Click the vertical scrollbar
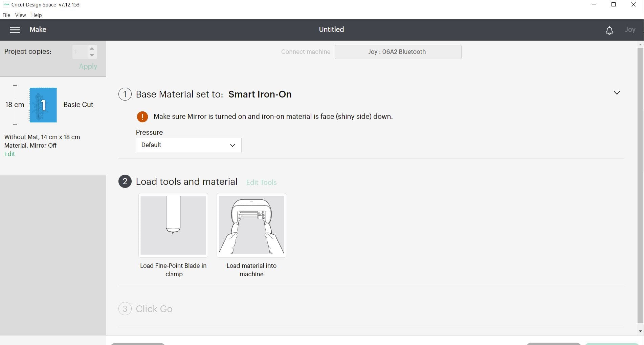Screen dimensions: 644x345 (640, 185)
